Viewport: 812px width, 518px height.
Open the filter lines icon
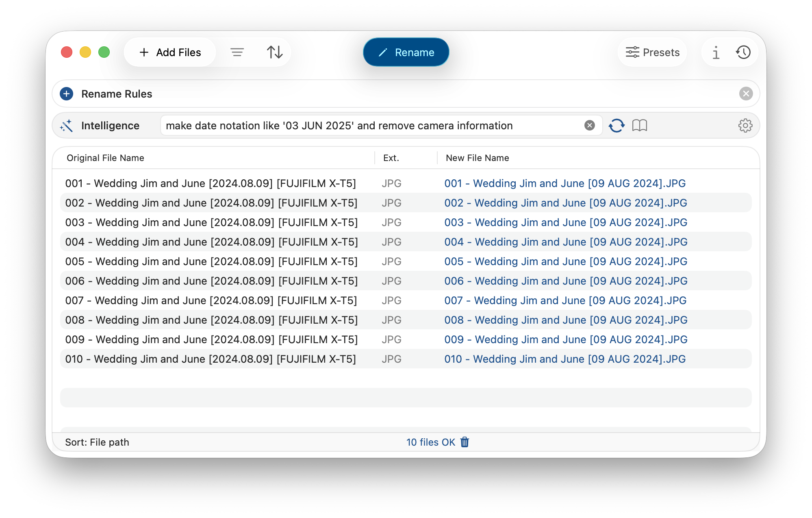[x=237, y=52]
